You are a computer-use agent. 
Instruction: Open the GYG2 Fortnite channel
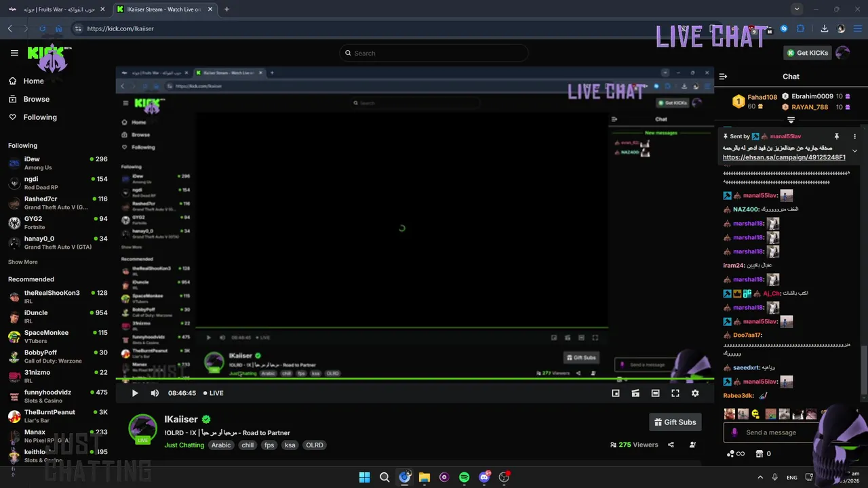[x=58, y=222]
